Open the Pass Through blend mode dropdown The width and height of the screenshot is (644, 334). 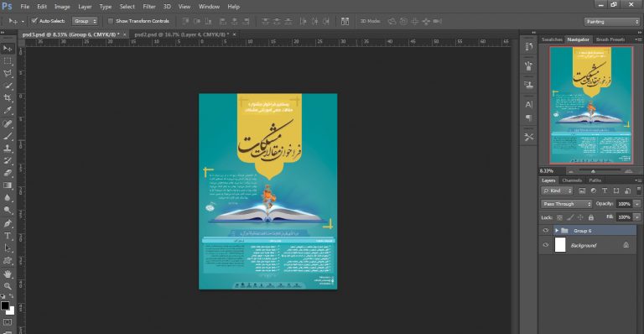[x=566, y=204]
